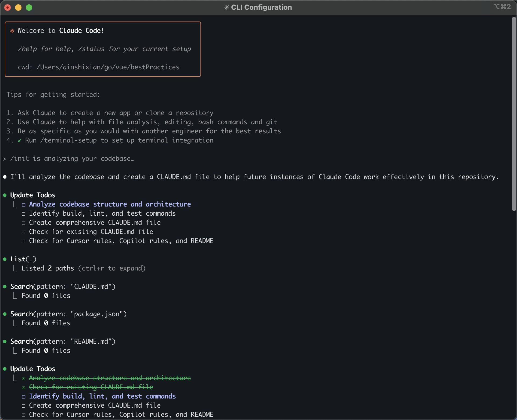Click the first Update Todos header
517x420 pixels.
(33, 195)
